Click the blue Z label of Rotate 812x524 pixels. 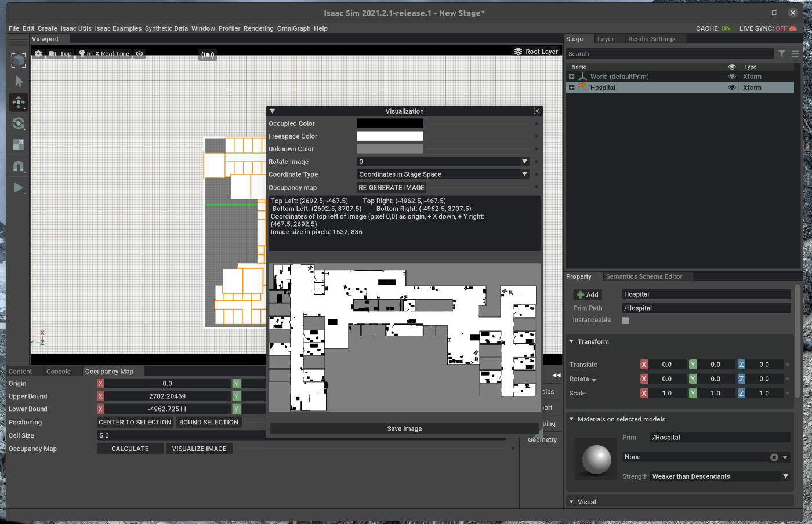click(x=741, y=379)
